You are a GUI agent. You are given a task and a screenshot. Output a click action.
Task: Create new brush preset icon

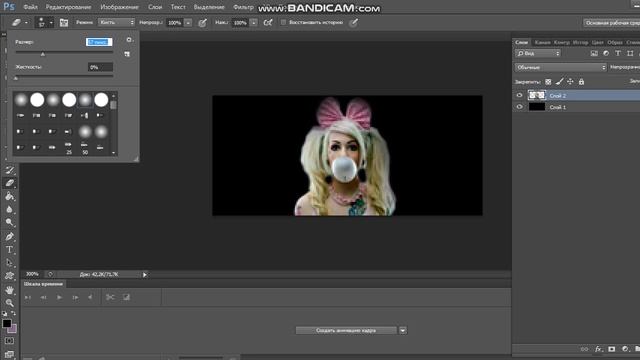(x=127, y=54)
